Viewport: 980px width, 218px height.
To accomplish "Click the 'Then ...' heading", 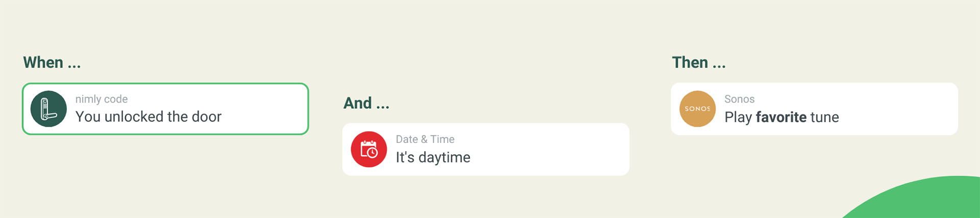I will click(x=698, y=63).
